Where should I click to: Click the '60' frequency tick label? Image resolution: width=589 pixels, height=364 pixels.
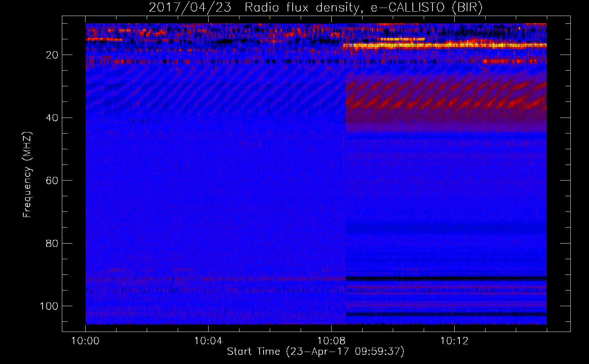(x=52, y=181)
